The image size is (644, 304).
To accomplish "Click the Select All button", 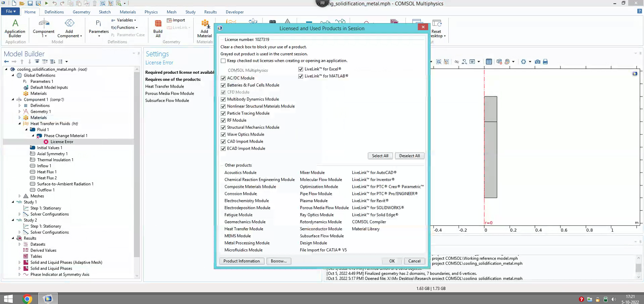I will pyautogui.click(x=380, y=156).
